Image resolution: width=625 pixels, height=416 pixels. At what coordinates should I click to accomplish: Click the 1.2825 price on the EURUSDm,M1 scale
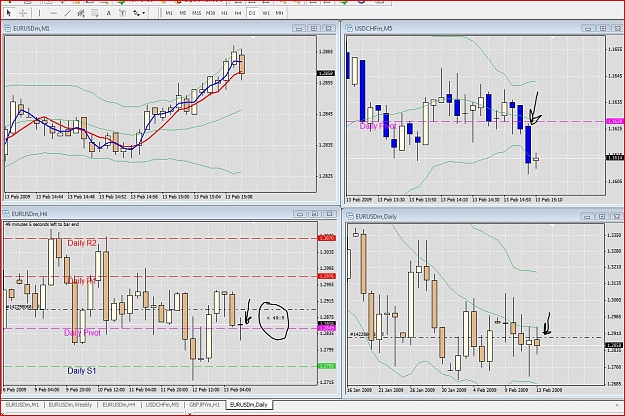click(x=326, y=176)
